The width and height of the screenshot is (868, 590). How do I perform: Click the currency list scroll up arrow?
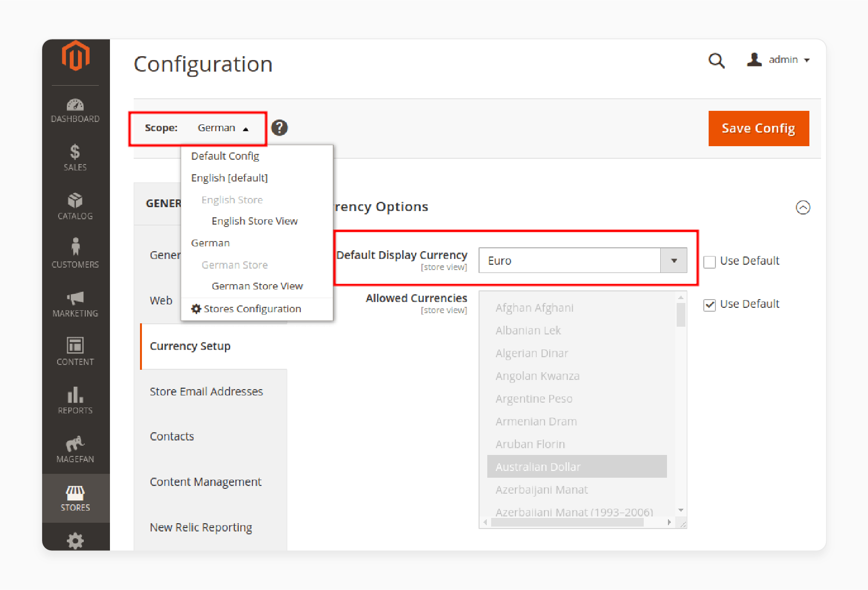tap(681, 297)
